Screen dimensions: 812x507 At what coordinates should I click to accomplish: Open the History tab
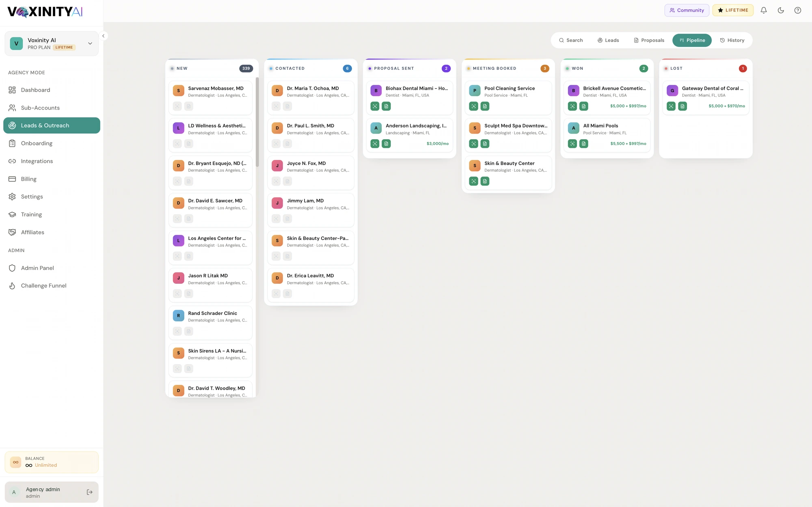(x=732, y=40)
